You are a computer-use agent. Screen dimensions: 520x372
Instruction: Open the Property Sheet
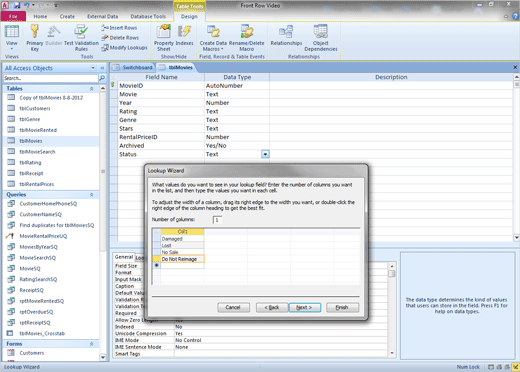coord(164,38)
